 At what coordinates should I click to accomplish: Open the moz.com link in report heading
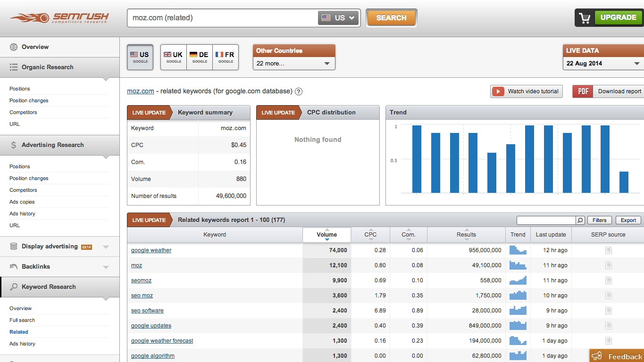pyautogui.click(x=141, y=91)
